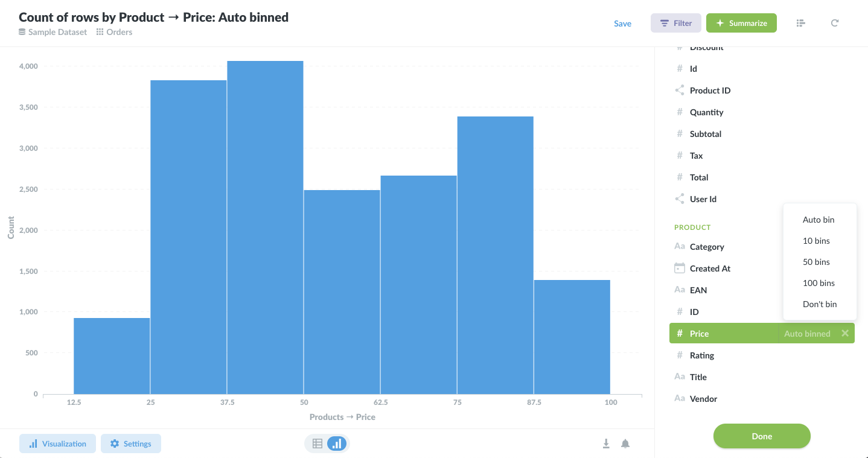Open the Visualization options button
This screenshot has width=868, height=458.
[x=57, y=444]
